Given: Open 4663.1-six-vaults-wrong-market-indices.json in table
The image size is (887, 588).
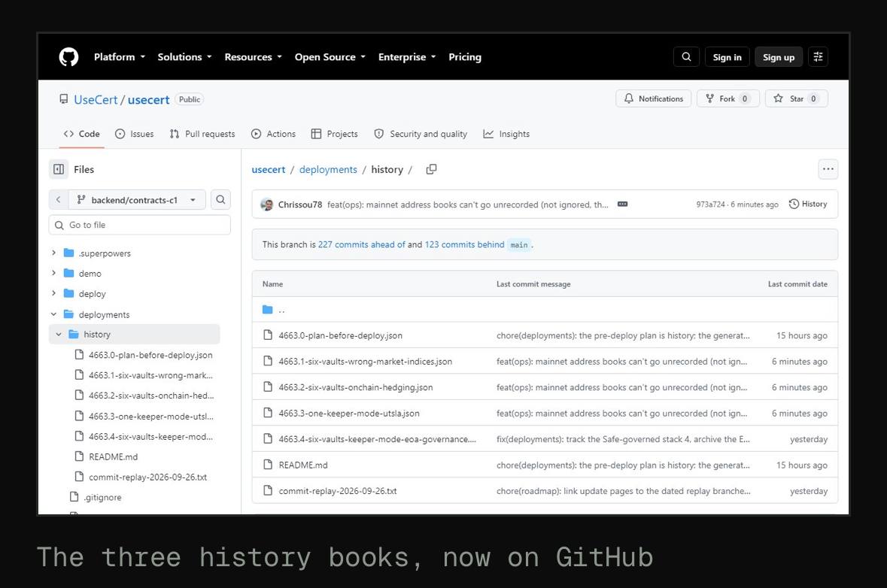Looking at the screenshot, I should 366,361.
